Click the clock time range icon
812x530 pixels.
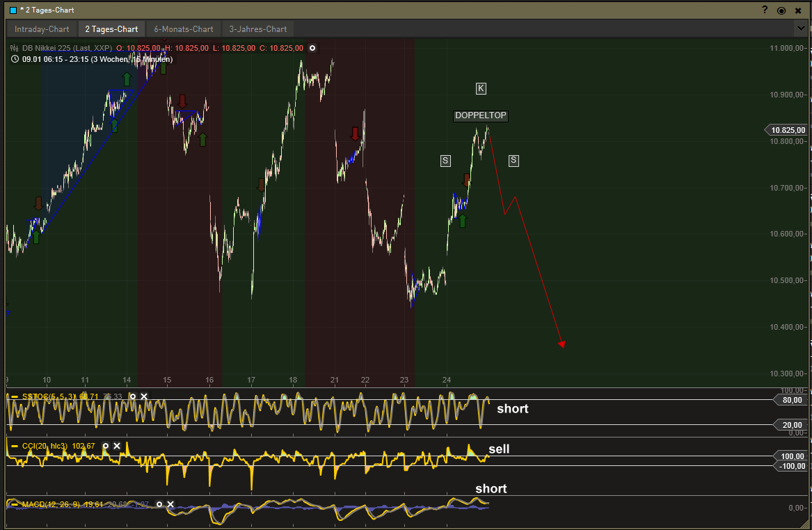pos(15,59)
